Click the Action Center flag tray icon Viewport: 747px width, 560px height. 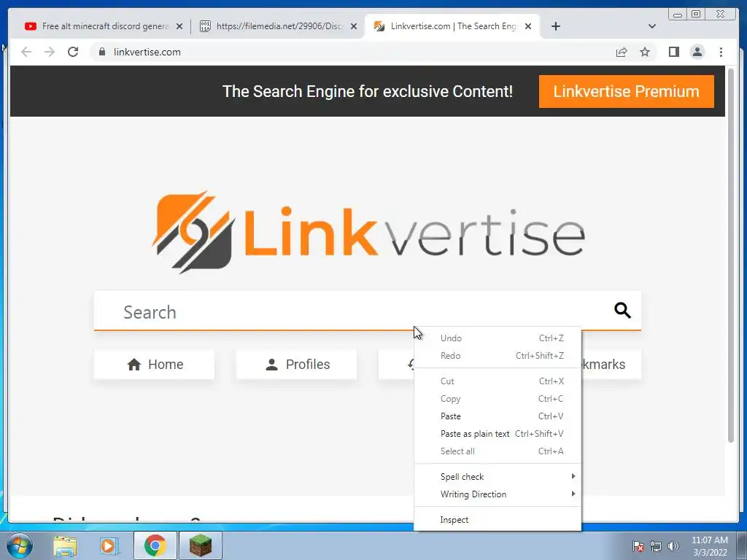(x=638, y=546)
